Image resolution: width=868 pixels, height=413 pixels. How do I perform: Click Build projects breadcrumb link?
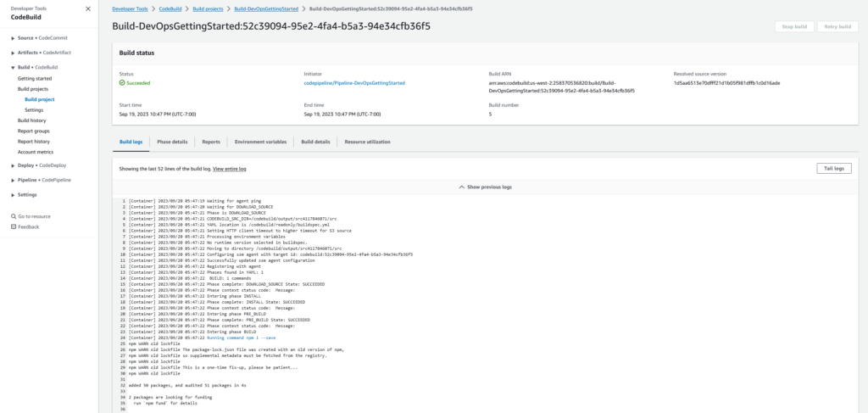click(x=209, y=8)
